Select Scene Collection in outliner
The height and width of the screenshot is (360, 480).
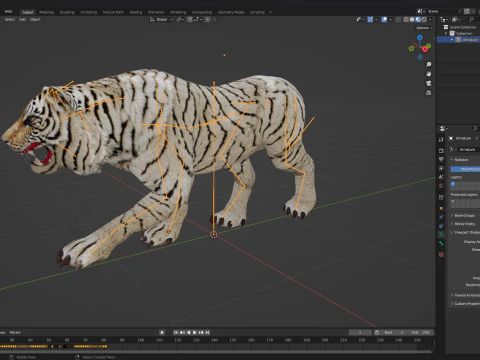point(463,27)
